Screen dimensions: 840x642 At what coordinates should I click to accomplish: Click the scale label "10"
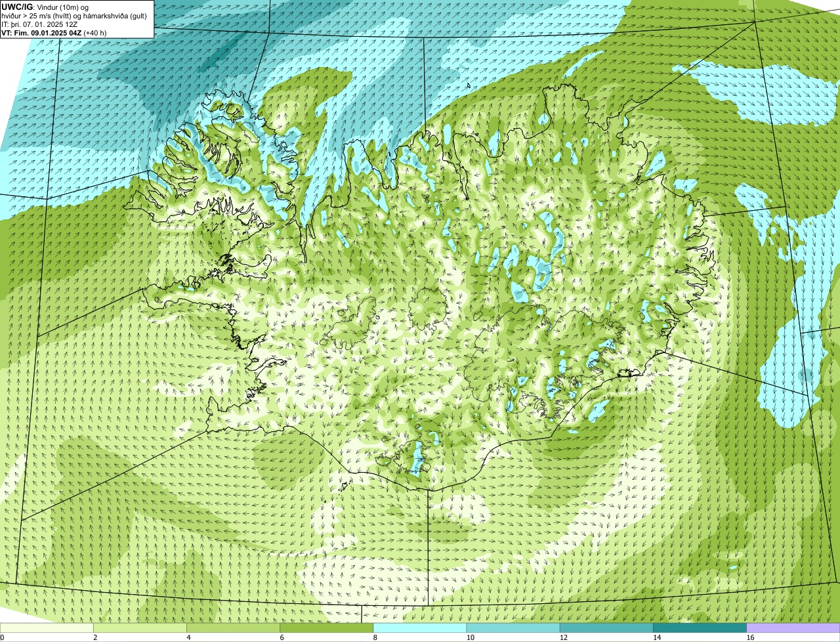coord(470,637)
